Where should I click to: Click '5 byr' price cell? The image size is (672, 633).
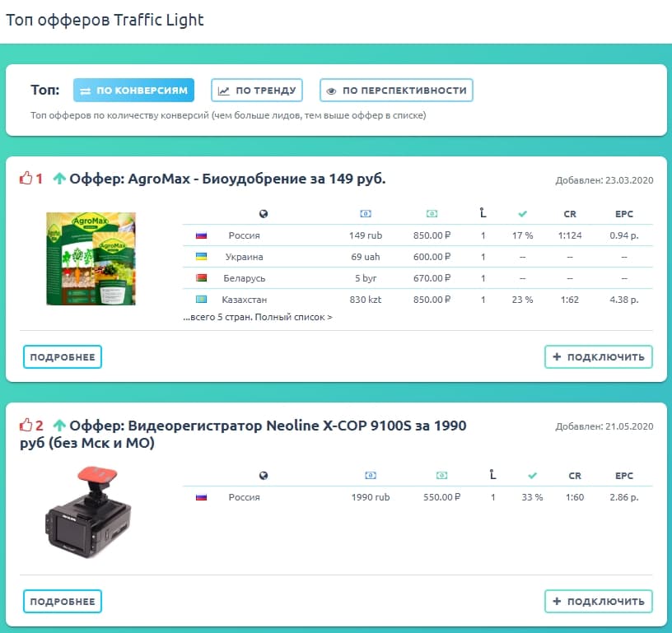click(366, 278)
